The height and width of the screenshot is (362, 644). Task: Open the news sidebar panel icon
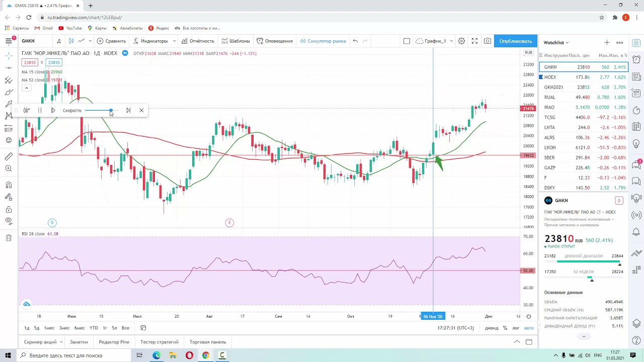point(636,77)
